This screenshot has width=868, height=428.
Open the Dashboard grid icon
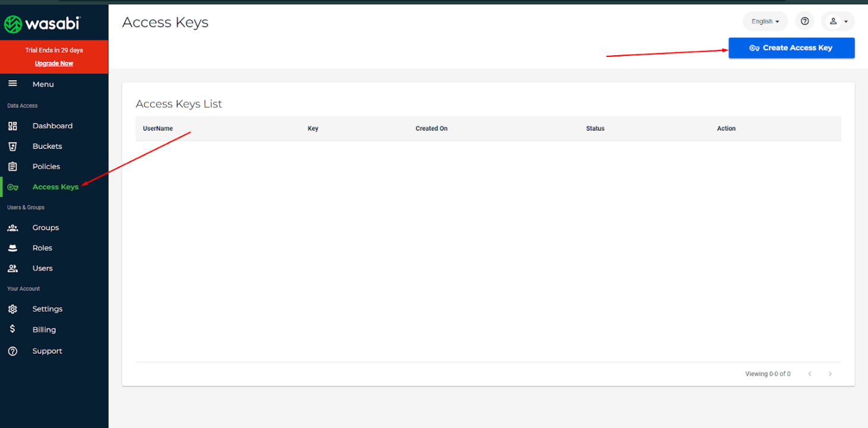click(12, 126)
